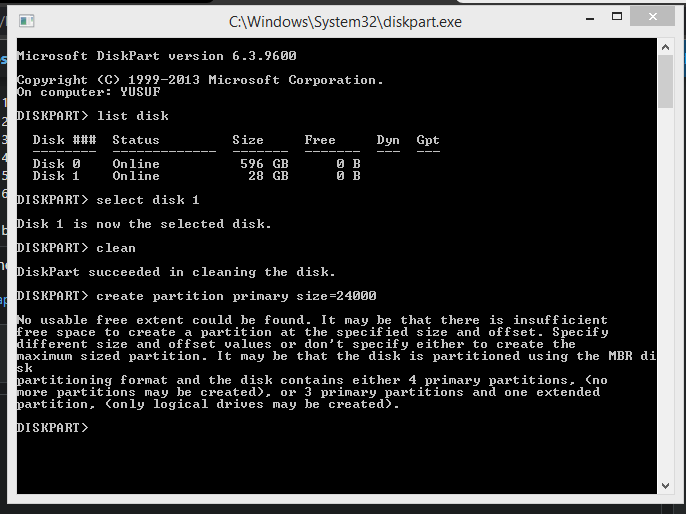Click the diskpart system menu icon

[26, 21]
